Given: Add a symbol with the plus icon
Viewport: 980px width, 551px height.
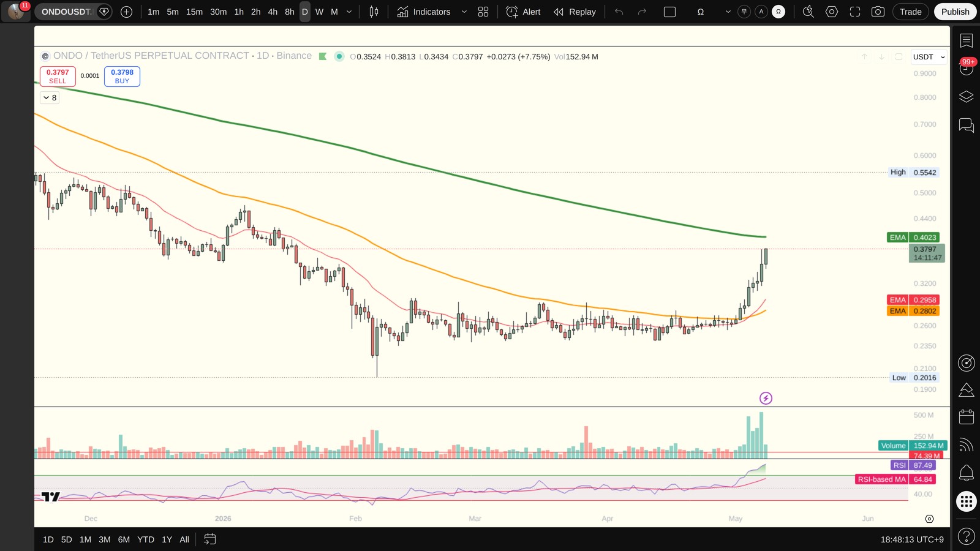Looking at the screenshot, I should (127, 12).
